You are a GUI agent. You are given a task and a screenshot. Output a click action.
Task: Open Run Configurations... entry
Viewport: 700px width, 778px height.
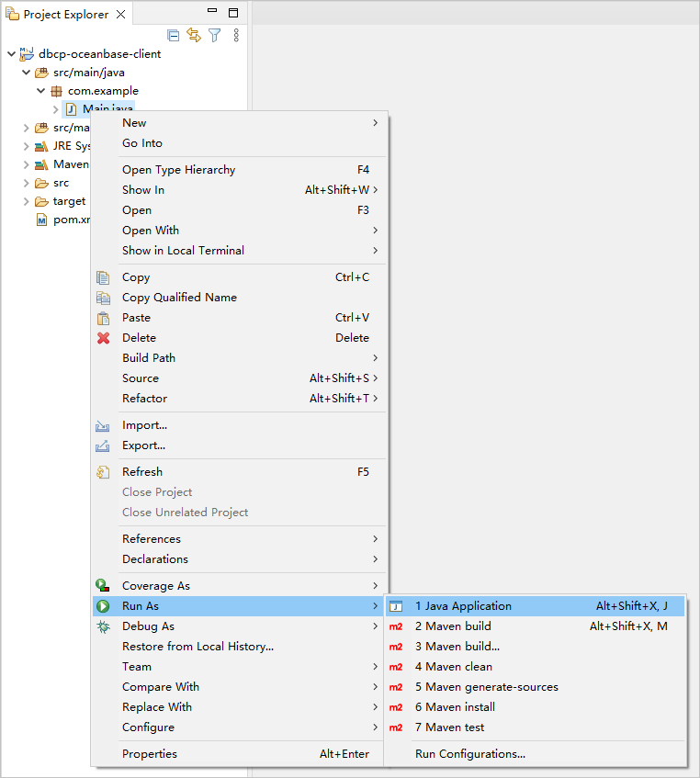pos(469,754)
